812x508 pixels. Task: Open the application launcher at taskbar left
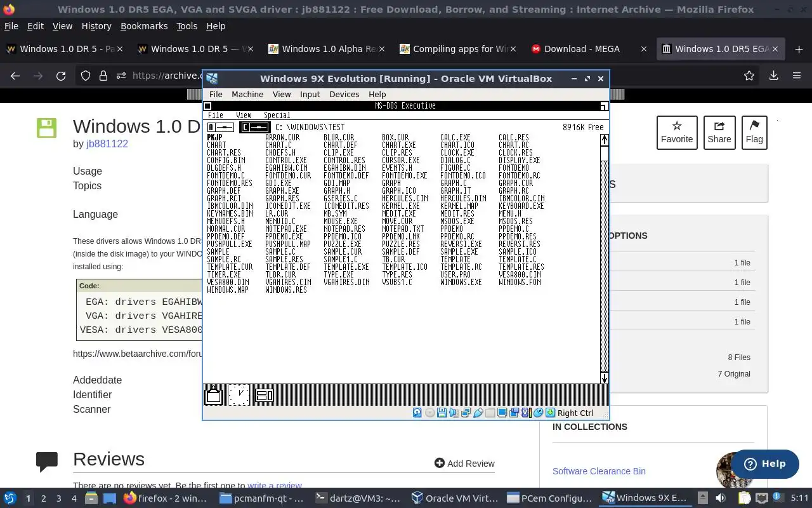click(10, 498)
